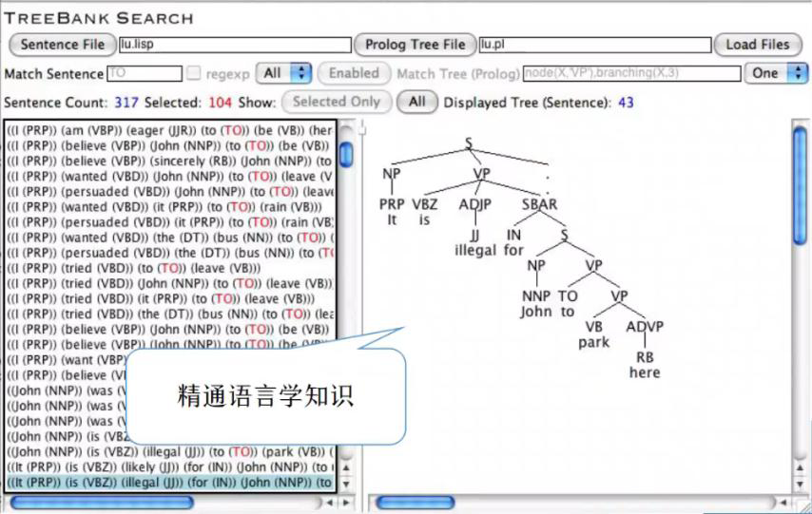Click the ADJP node in the tree
812x514 pixels.
[474, 204]
